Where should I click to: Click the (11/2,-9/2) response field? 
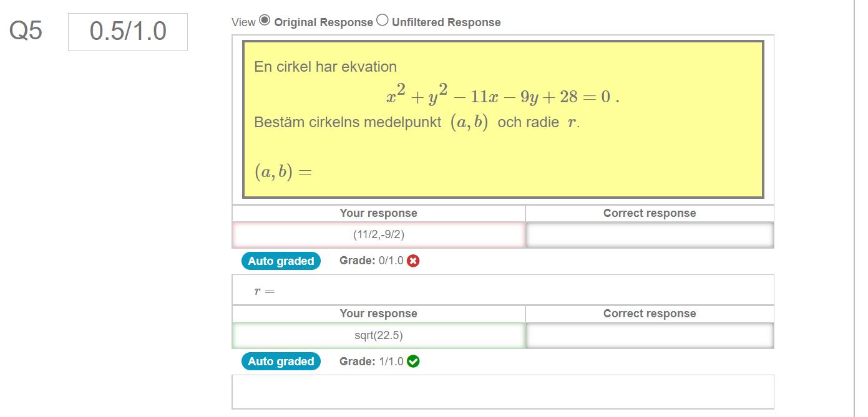[378, 235]
